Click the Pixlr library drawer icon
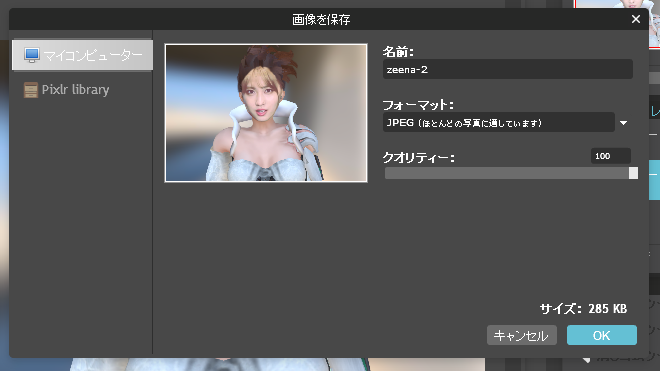Screen dimensions: 660x371 [31, 90]
